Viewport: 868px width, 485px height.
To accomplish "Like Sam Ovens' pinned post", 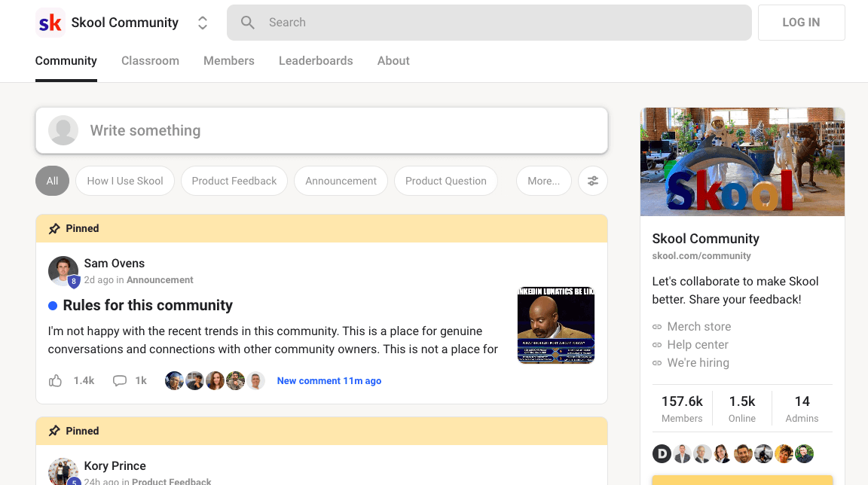I will click(x=55, y=380).
